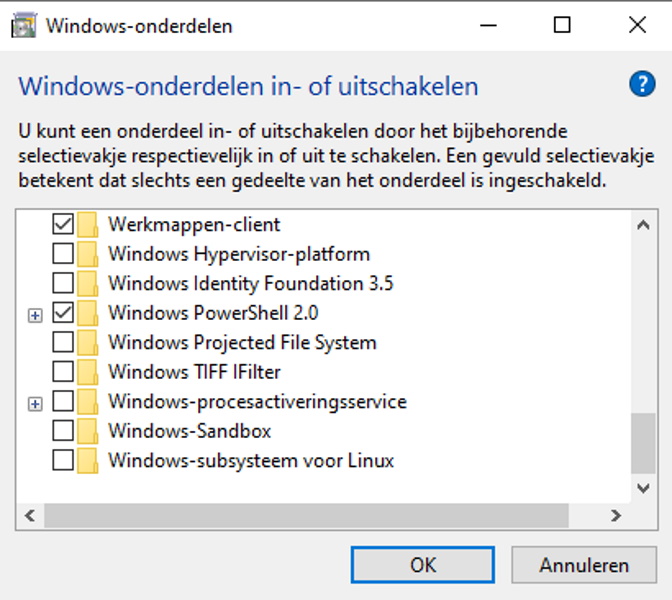Confirm changes with the OK button

[x=423, y=565]
